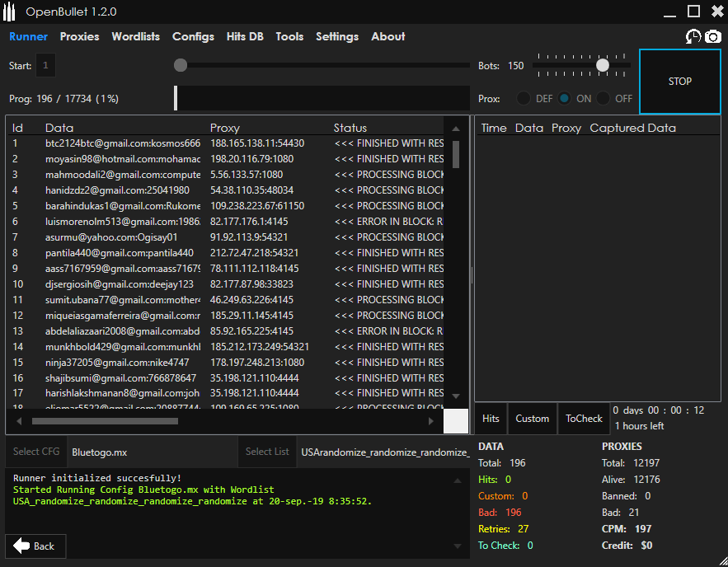728x567 pixels.
Task: Open the Tools menu
Action: click(x=289, y=36)
